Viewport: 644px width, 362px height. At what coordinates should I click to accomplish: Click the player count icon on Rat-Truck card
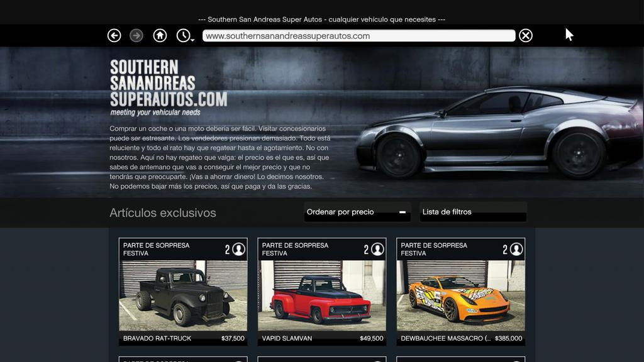point(238,249)
